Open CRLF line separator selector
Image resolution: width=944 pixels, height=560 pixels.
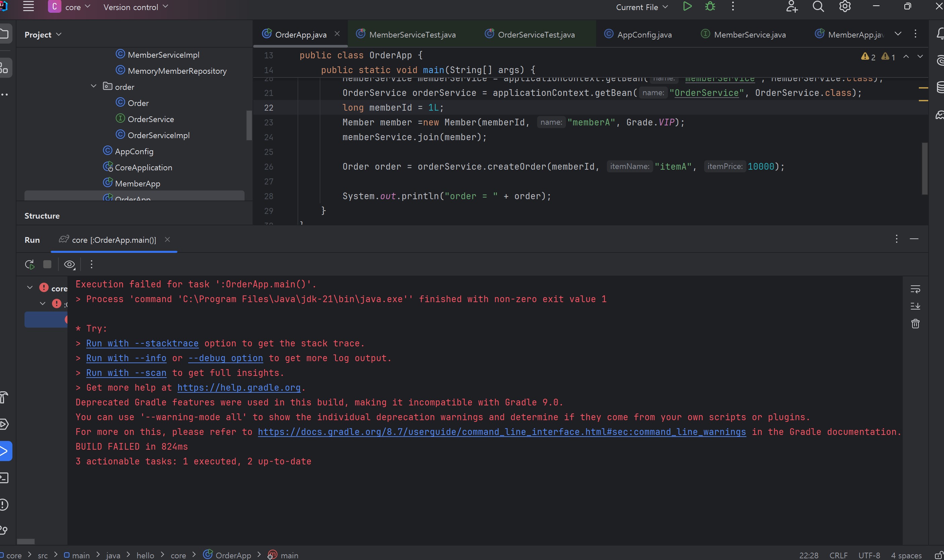coord(838,555)
